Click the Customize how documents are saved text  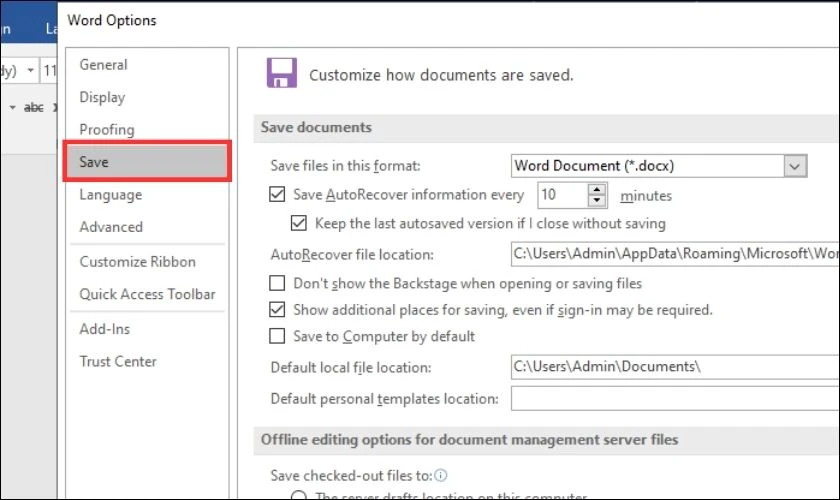[441, 75]
